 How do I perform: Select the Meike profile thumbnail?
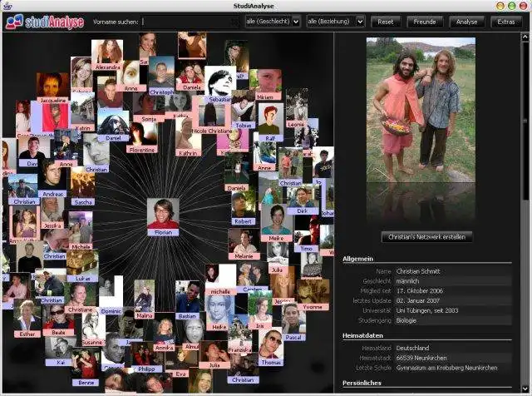click(x=277, y=223)
